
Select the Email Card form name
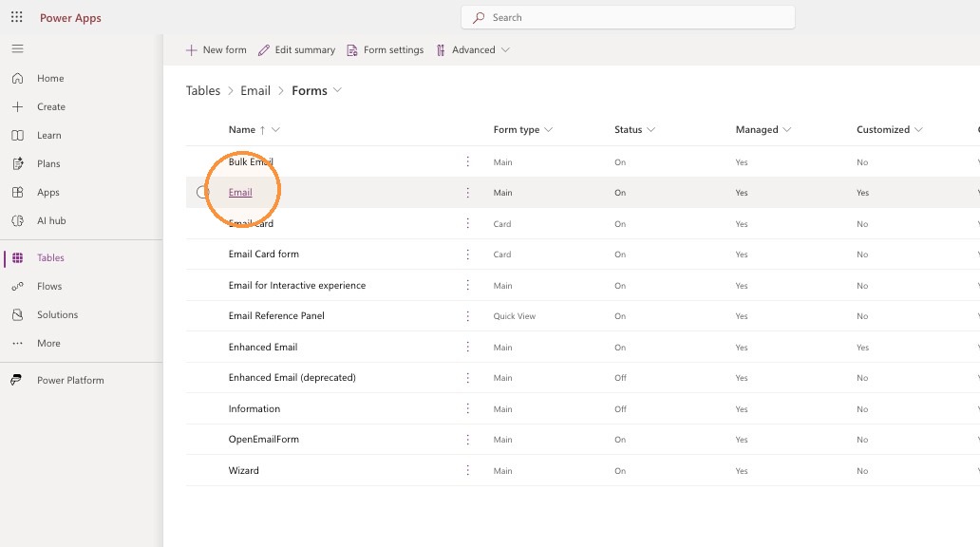(x=264, y=254)
